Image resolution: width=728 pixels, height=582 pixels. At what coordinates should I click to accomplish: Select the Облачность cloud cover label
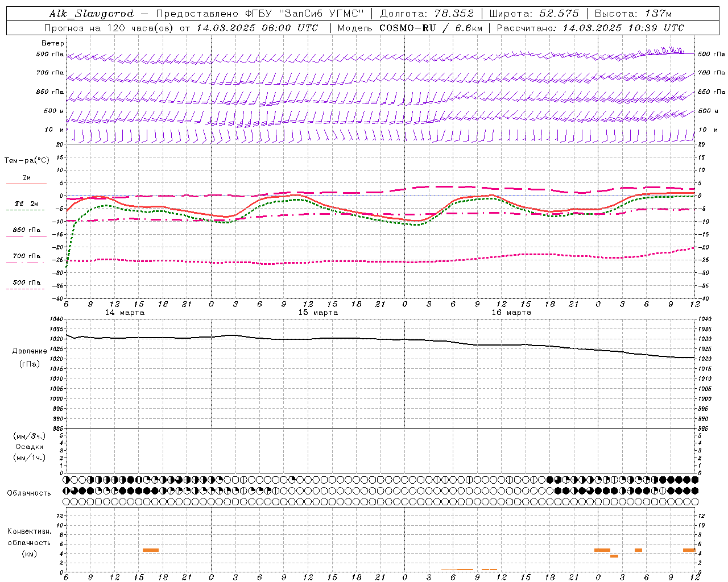pyautogui.click(x=29, y=493)
